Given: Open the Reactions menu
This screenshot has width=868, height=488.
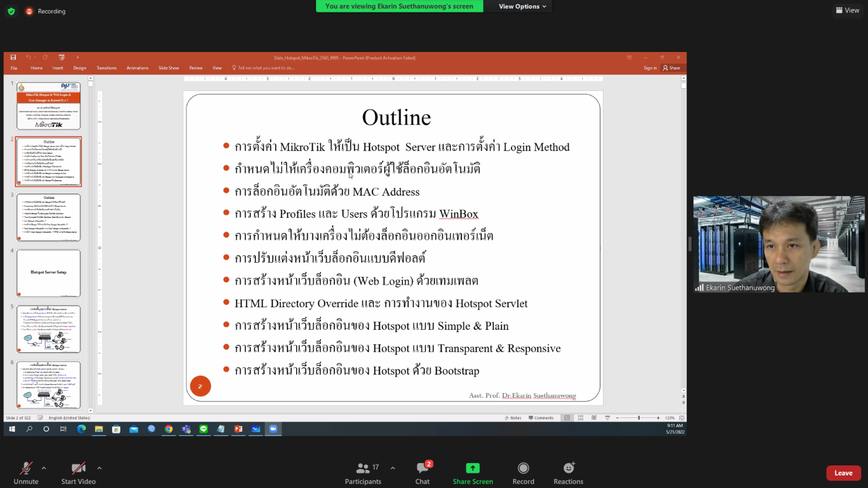Looking at the screenshot, I should [568, 468].
